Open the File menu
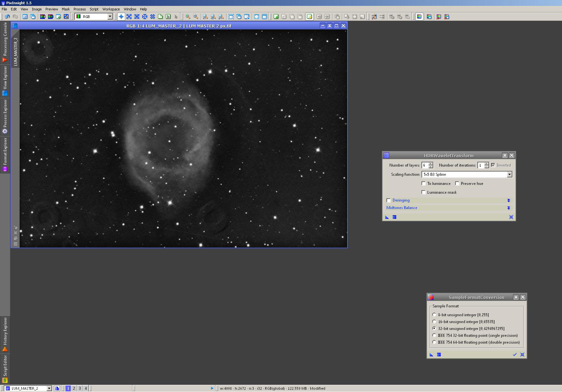The width and height of the screenshot is (562, 392). (4, 9)
